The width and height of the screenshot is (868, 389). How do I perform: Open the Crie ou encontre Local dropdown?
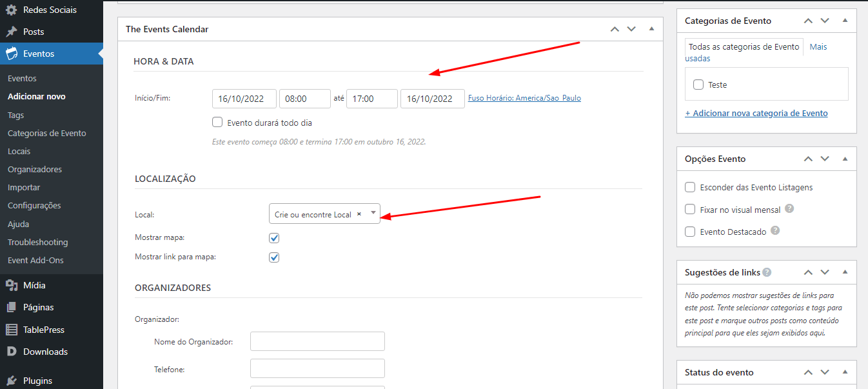[324, 214]
